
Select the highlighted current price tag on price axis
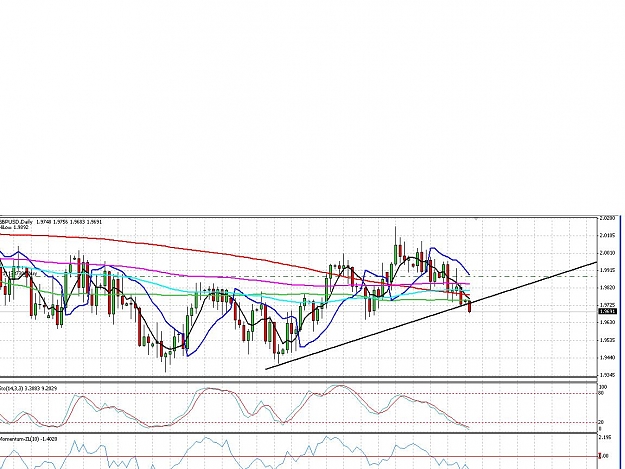[x=607, y=311]
